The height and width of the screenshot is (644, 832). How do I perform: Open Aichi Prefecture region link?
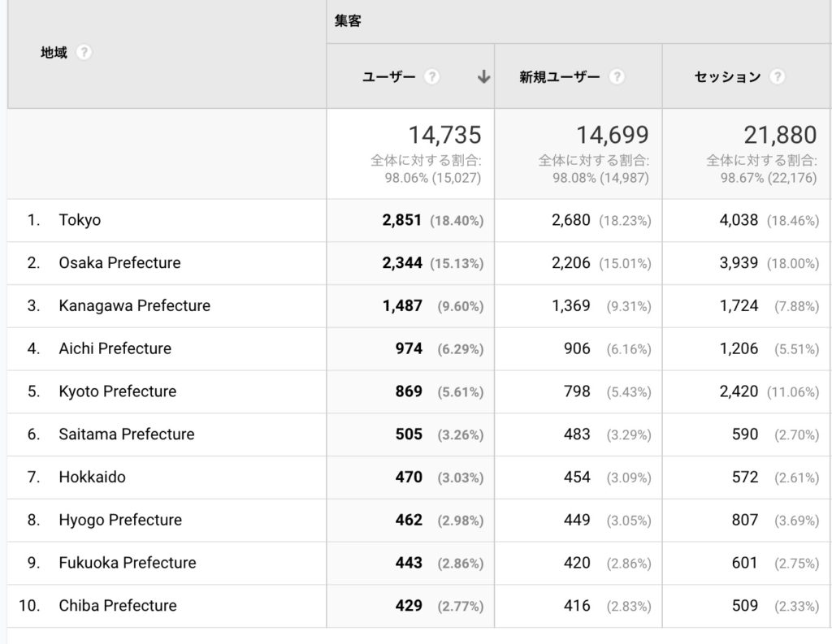click(115, 348)
